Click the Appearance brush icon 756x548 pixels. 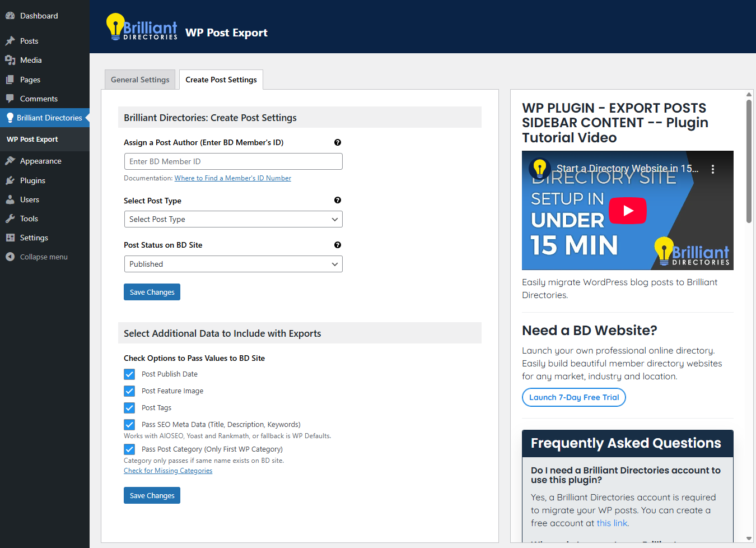coord(10,161)
